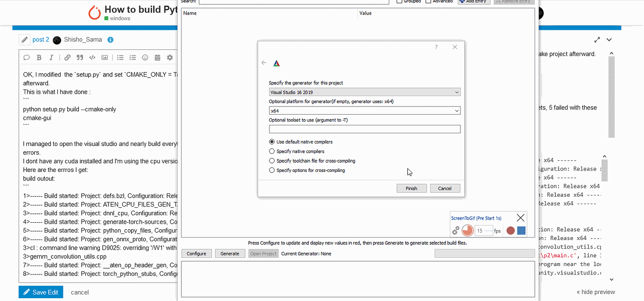This screenshot has height=301, width=644.
Task: Click the Add Entry button in CMake
Action: point(474,1)
